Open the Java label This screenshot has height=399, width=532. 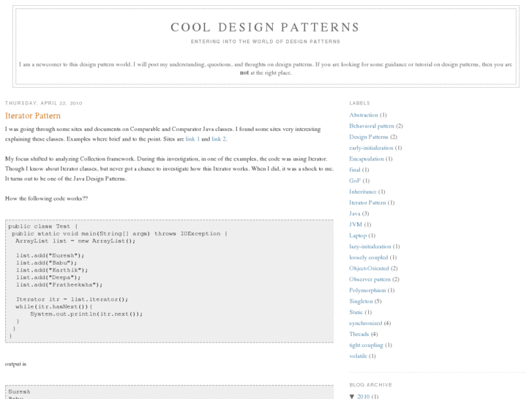(x=355, y=213)
